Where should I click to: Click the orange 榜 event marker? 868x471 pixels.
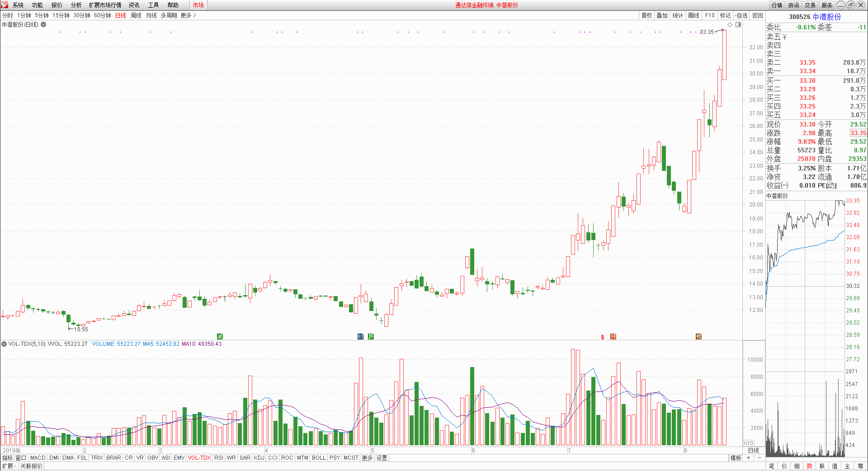pyautogui.click(x=698, y=336)
